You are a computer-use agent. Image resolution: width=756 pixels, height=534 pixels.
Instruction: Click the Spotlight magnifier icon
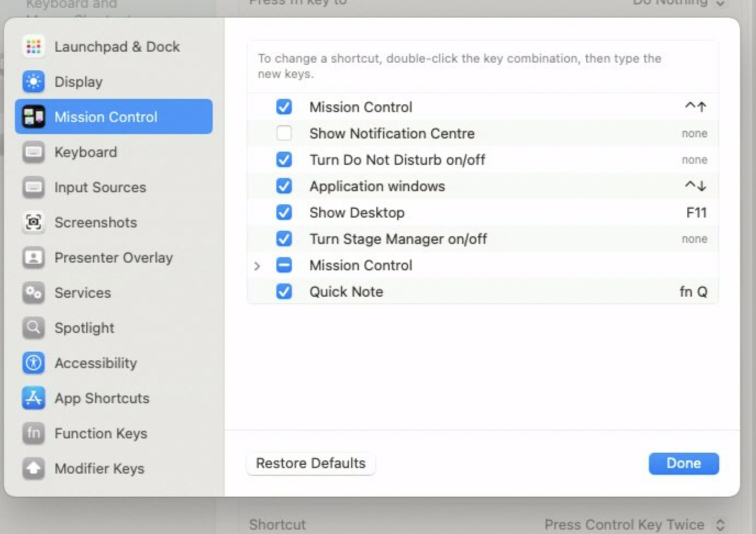click(34, 328)
